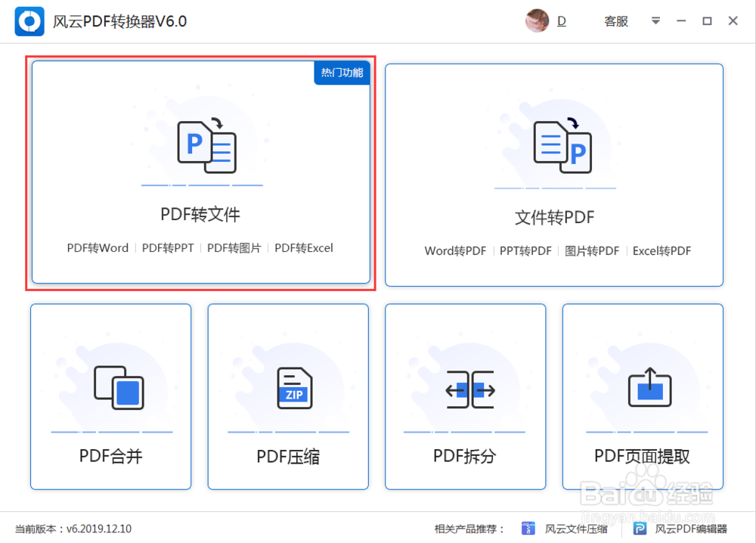Click the app title 风云PDF转换器V6.0

coord(119,22)
